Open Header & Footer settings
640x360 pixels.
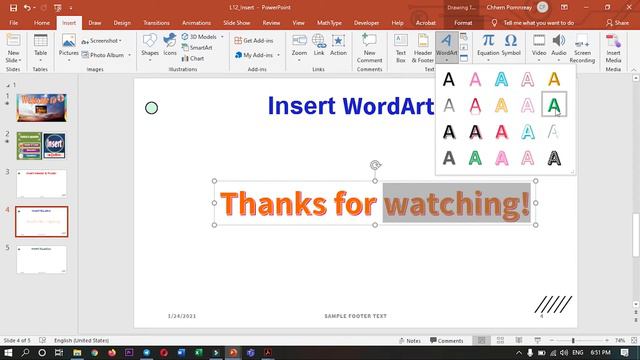click(422, 48)
